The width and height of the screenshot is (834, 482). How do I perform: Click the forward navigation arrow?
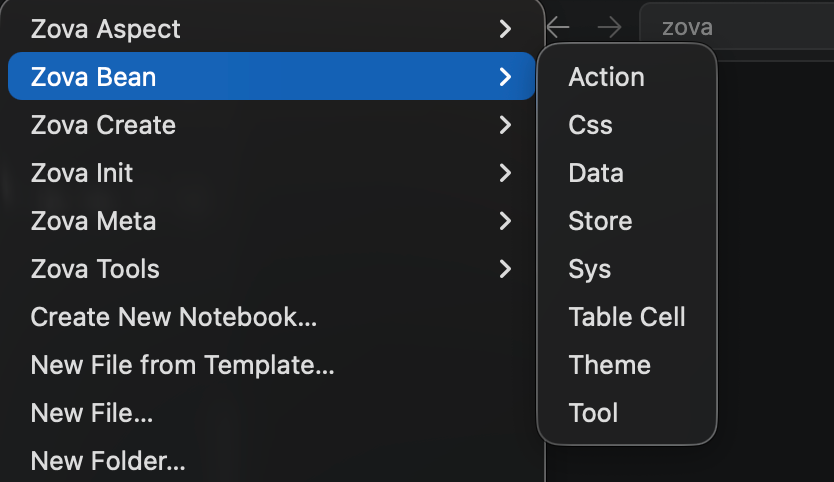click(x=608, y=28)
